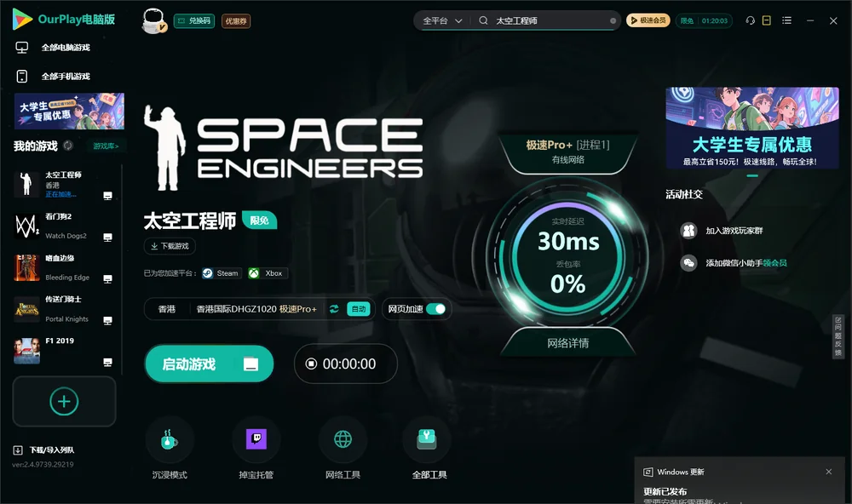
Task: Toggle the 自动 auto node selection
Action: (359, 309)
